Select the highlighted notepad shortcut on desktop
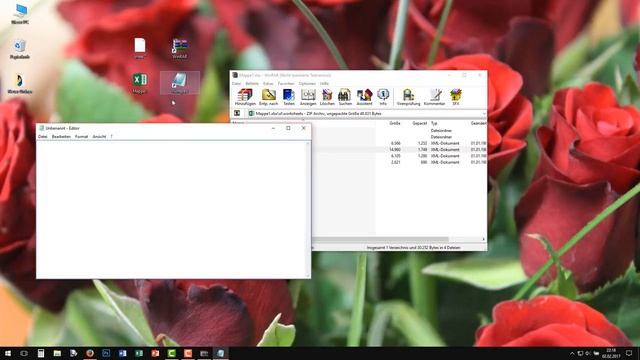This screenshot has height=360, width=640. pyautogui.click(x=180, y=83)
